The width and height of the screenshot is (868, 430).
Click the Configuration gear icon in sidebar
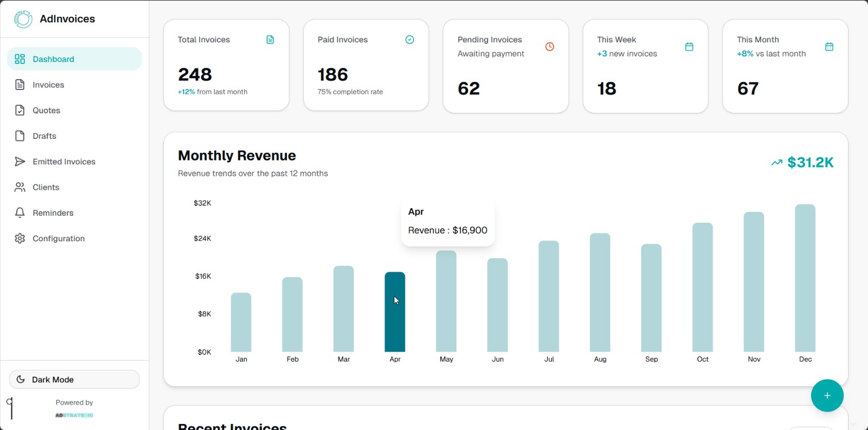pyautogui.click(x=20, y=239)
